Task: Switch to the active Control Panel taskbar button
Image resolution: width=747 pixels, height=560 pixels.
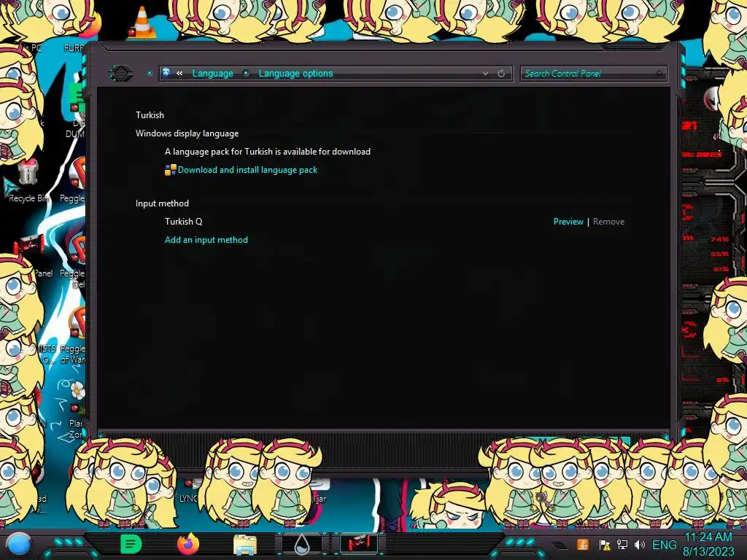Action: pos(359,544)
